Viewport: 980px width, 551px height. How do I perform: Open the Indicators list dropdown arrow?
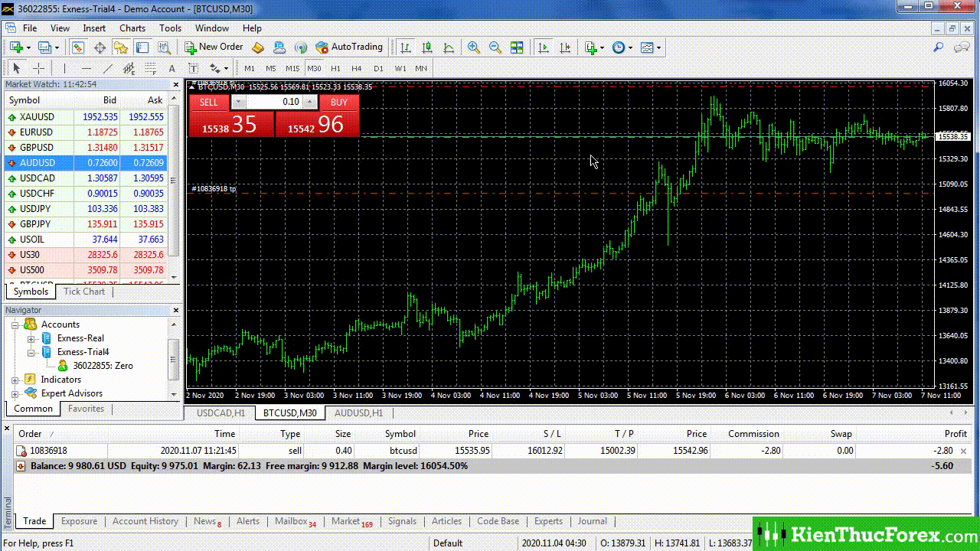[x=602, y=47]
